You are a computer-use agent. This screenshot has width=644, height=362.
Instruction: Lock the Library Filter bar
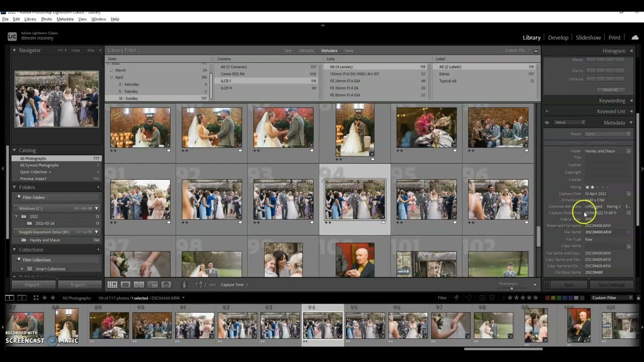pyautogui.click(x=536, y=50)
